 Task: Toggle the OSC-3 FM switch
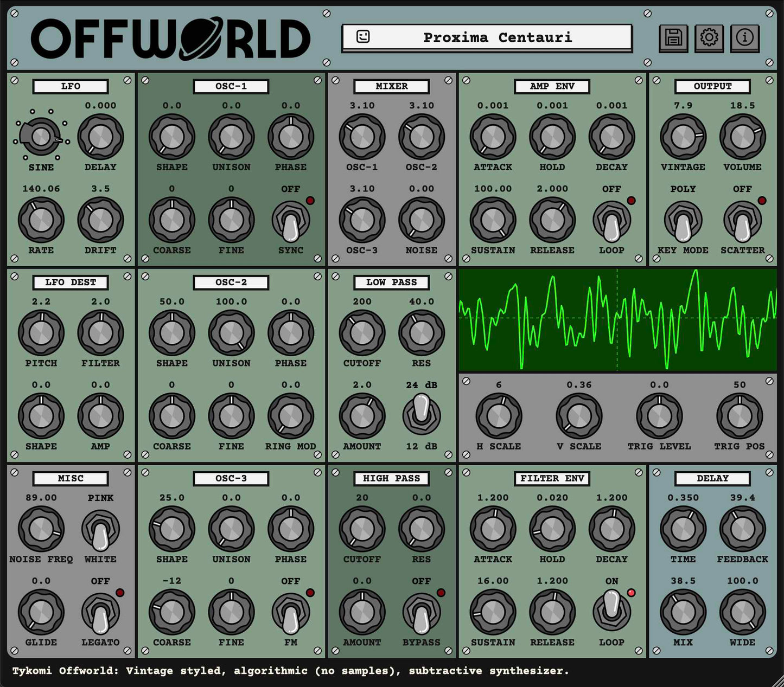tap(291, 613)
